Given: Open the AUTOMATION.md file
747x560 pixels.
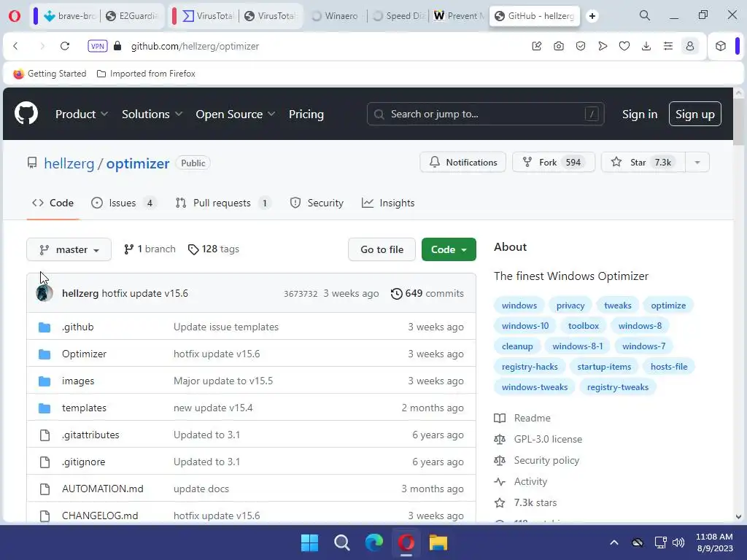Looking at the screenshot, I should [x=102, y=489].
